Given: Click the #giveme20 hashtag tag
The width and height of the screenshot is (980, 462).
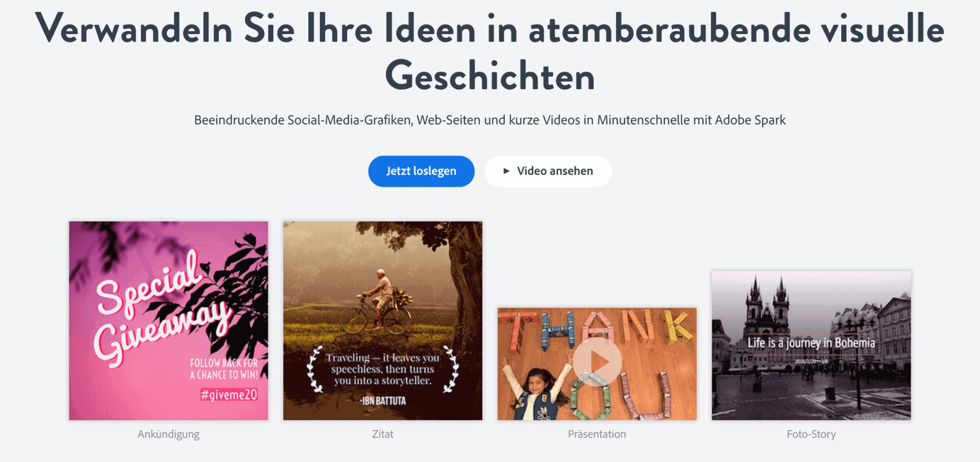Looking at the screenshot, I should [229, 395].
